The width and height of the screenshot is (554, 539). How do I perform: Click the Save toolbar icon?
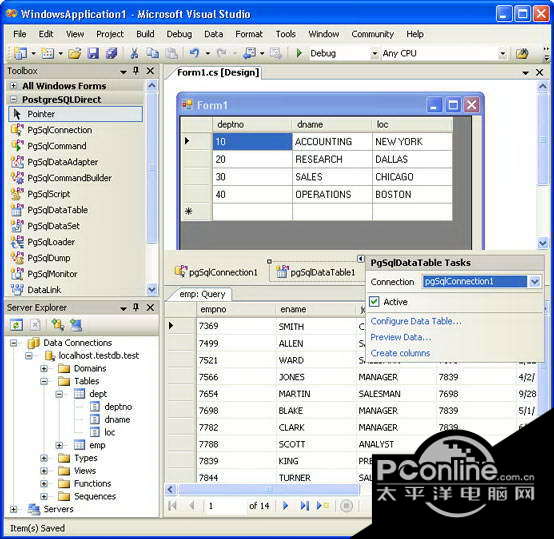point(93,53)
